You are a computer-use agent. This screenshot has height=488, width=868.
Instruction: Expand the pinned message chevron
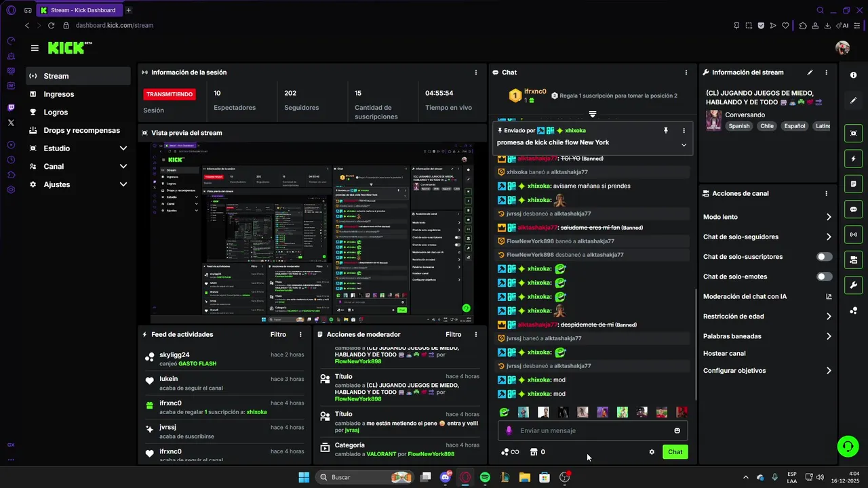684,144
